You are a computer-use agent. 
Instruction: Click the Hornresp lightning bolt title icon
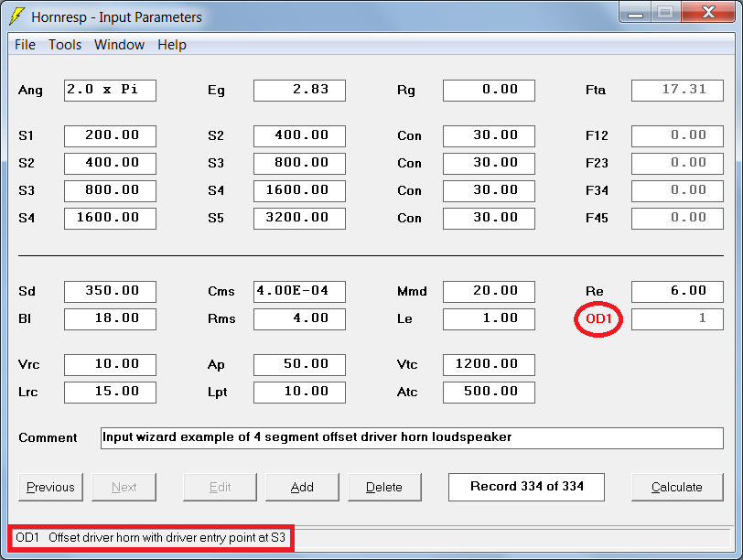16,16
